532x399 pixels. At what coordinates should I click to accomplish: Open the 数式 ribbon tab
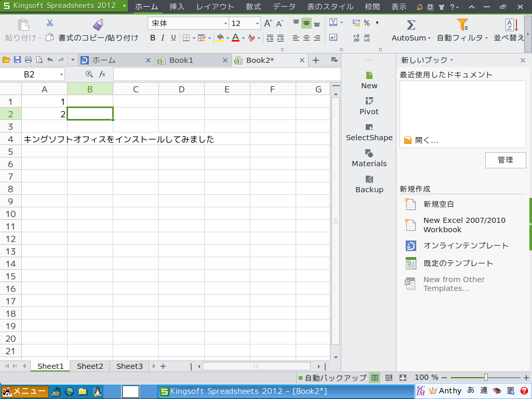pyautogui.click(x=254, y=7)
